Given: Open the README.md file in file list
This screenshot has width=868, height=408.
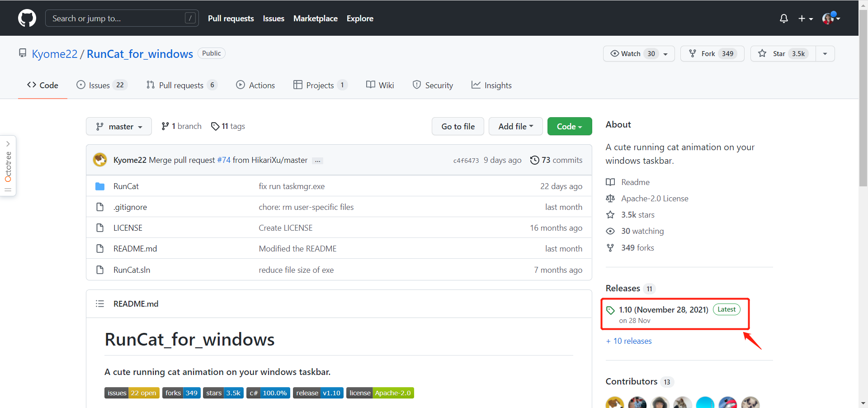Looking at the screenshot, I should pyautogui.click(x=135, y=249).
